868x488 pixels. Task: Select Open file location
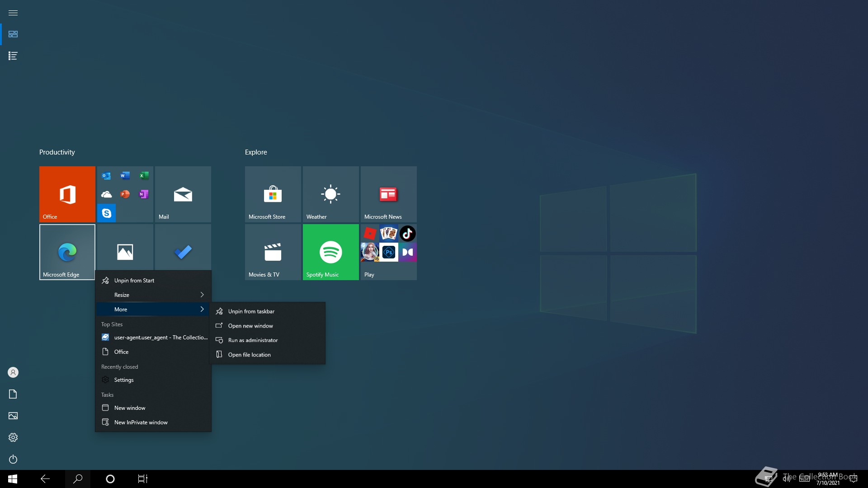click(x=268, y=355)
